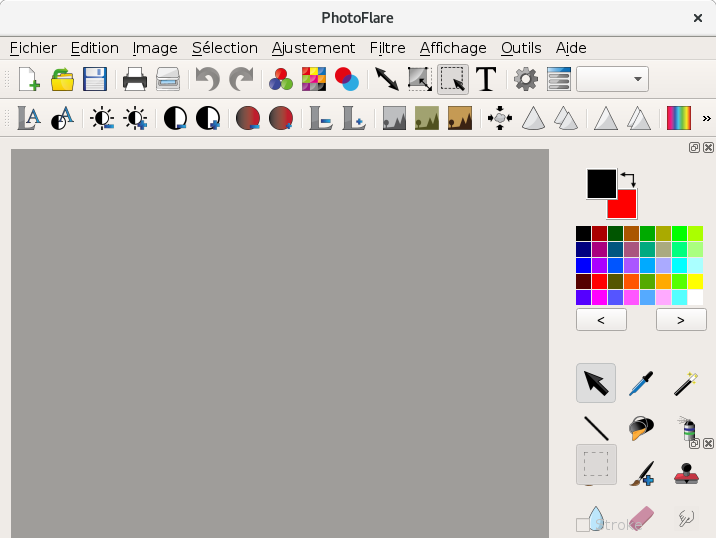
Task: Select the Spray can tool
Action: 685,428
